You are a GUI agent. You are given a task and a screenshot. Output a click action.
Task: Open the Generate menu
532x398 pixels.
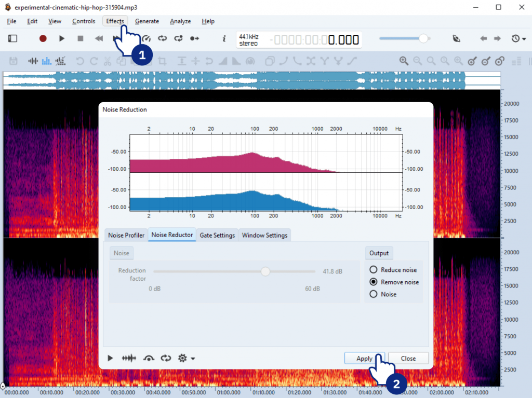pos(147,21)
